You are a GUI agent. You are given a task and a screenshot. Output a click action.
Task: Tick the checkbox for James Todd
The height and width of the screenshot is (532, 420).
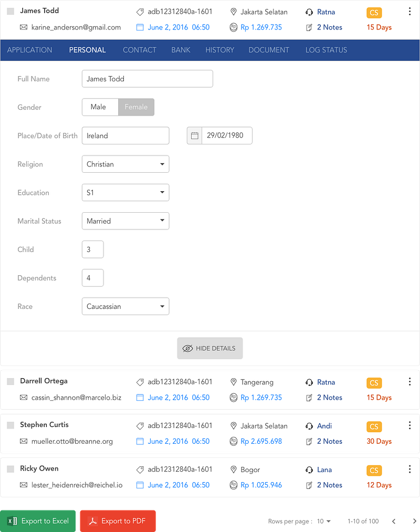click(10, 11)
